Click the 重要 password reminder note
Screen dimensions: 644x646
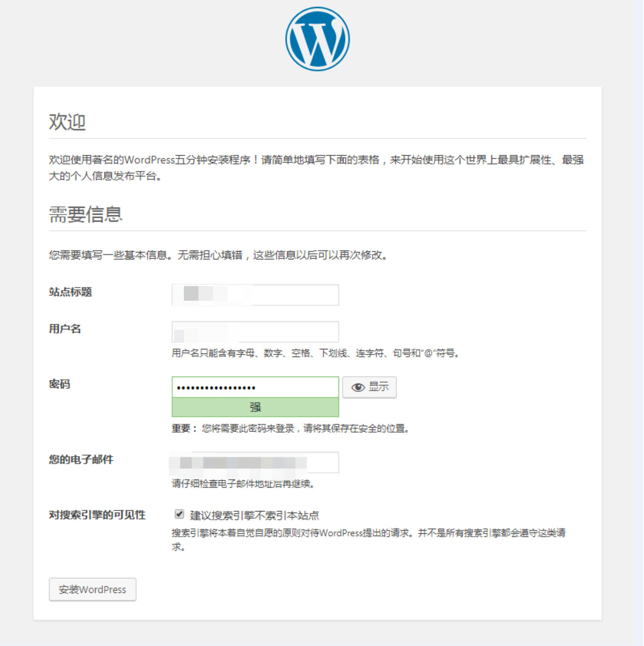[290, 428]
